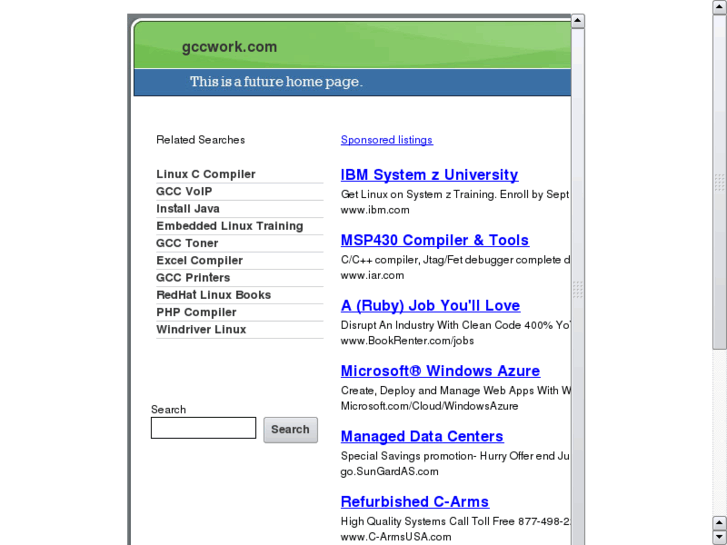Open Windriver Linux related search
Viewport: 727px width, 545px height.
pos(201,329)
